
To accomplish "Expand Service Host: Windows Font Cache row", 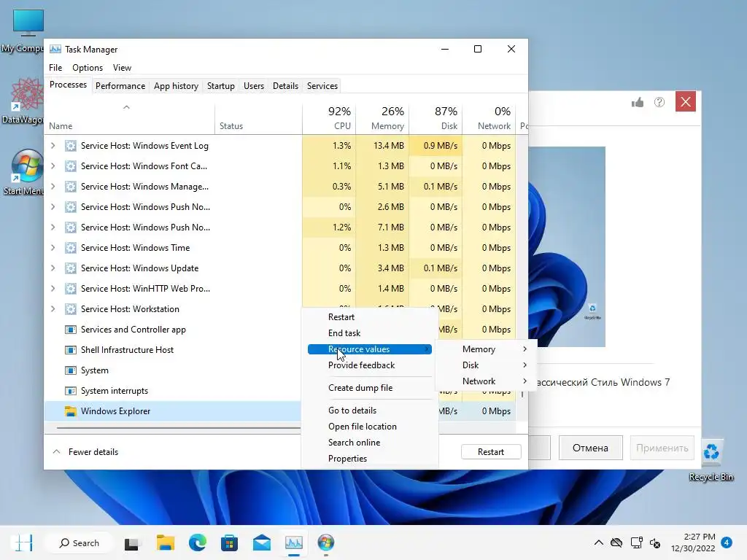I will tap(53, 166).
